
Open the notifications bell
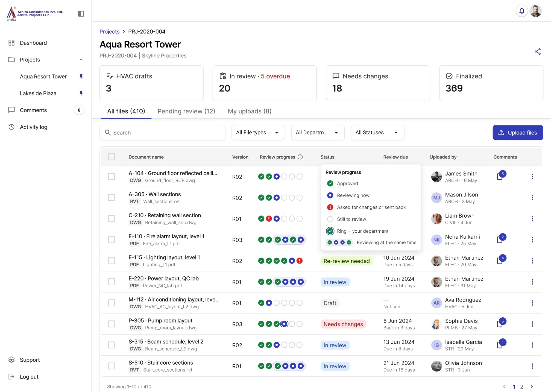pos(521,11)
